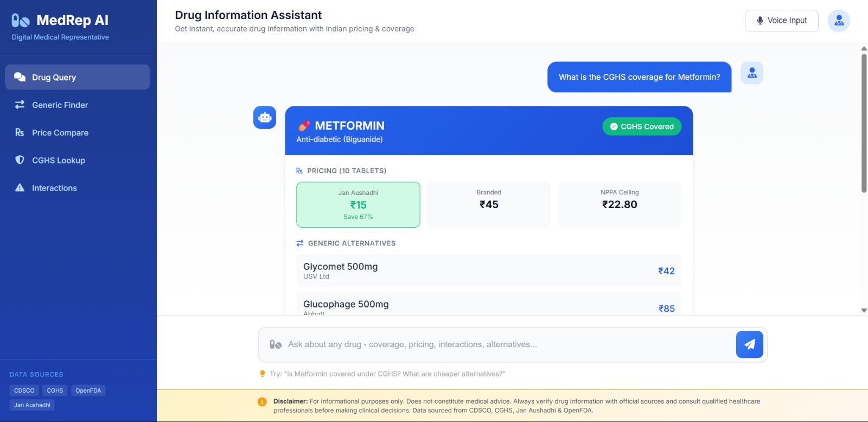Click user avatar next to chat question
The width and height of the screenshot is (868, 422).
tap(752, 73)
